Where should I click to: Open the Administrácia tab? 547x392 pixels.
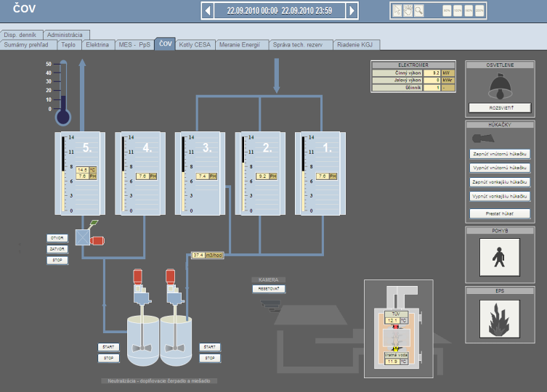tap(65, 35)
